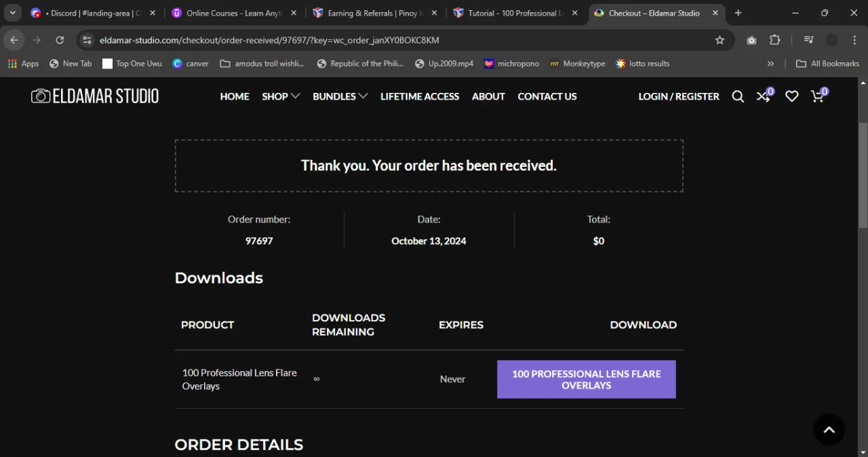Viewport: 868px width, 457px height.
Task: Open the Monkeytype bookmark
Action: click(577, 64)
